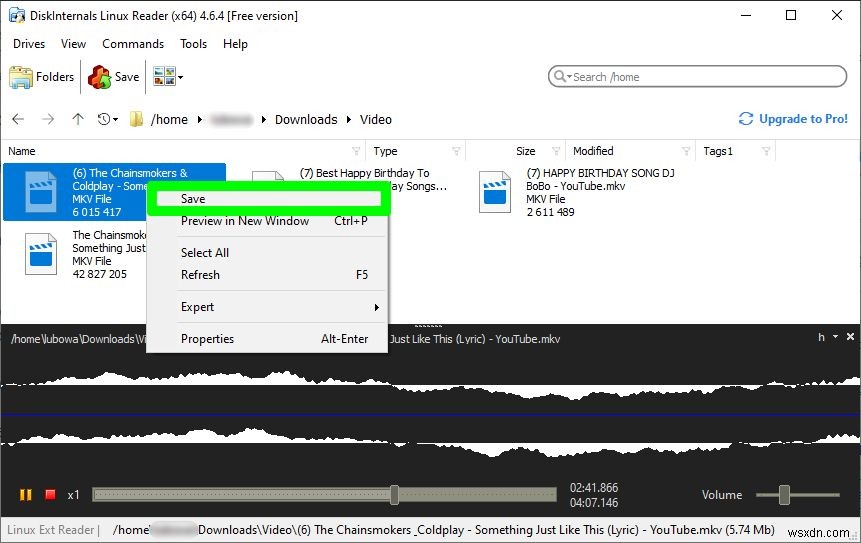This screenshot has width=861, height=543.
Task: Click the file path in status bar
Action: 444,530
